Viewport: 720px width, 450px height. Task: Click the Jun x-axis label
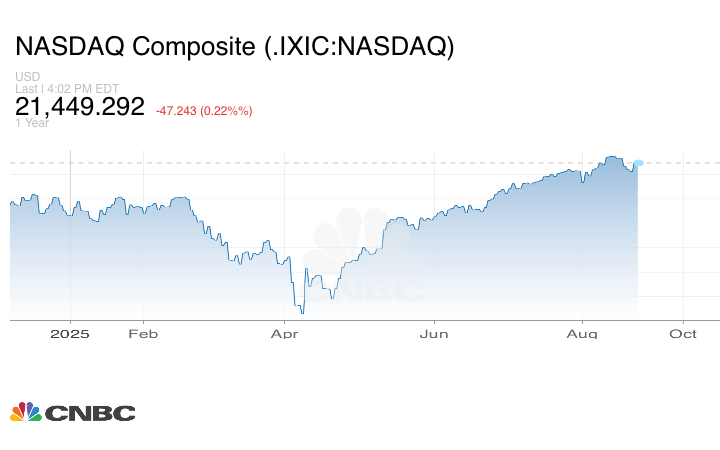point(433,334)
